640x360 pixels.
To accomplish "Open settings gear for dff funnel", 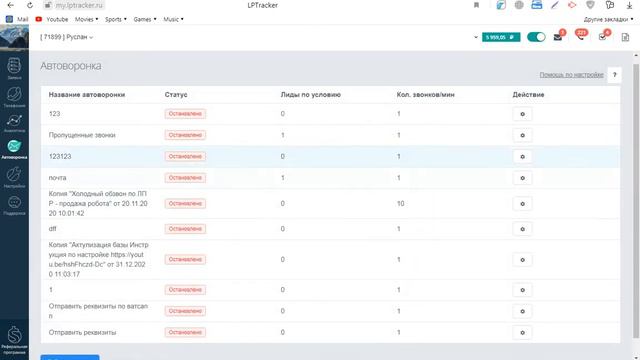I will pyautogui.click(x=522, y=229).
